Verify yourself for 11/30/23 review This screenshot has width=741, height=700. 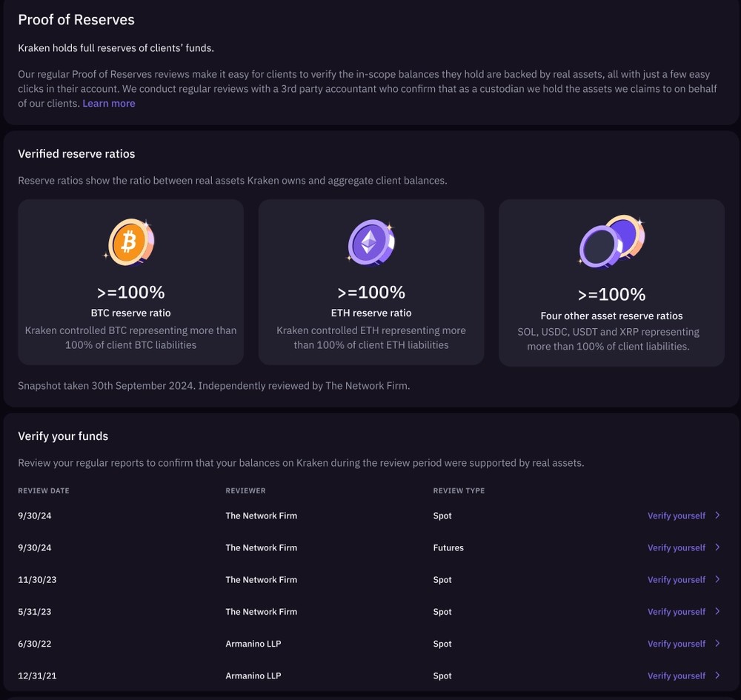(x=677, y=579)
